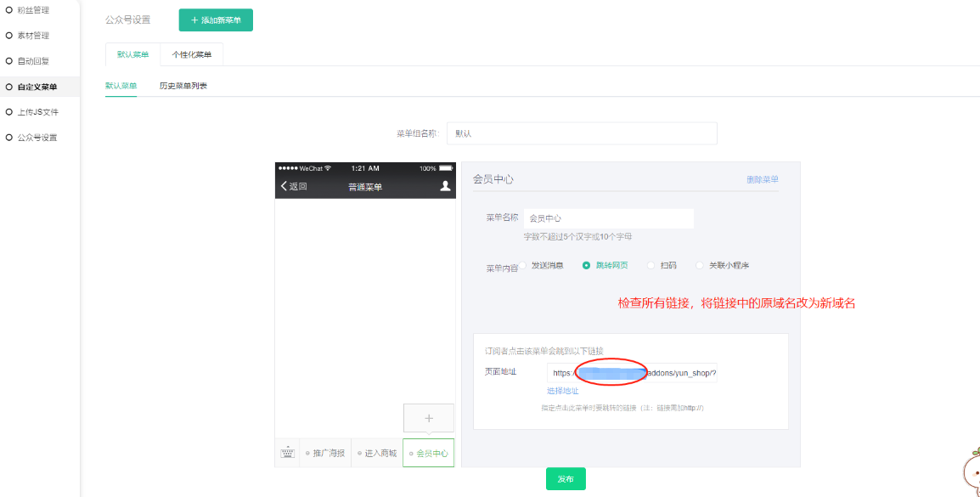Click the 添加新菜单 button
Screen dimensions: 980x497
click(x=216, y=20)
